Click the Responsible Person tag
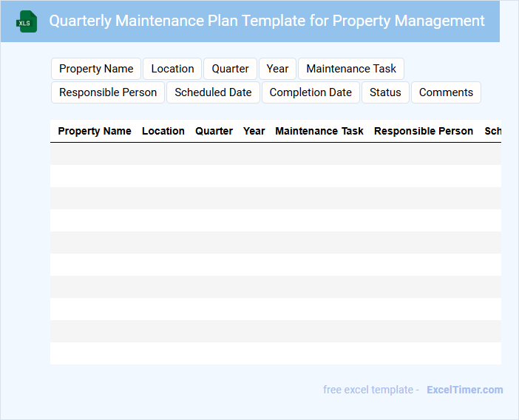The width and height of the screenshot is (519, 420). click(108, 92)
